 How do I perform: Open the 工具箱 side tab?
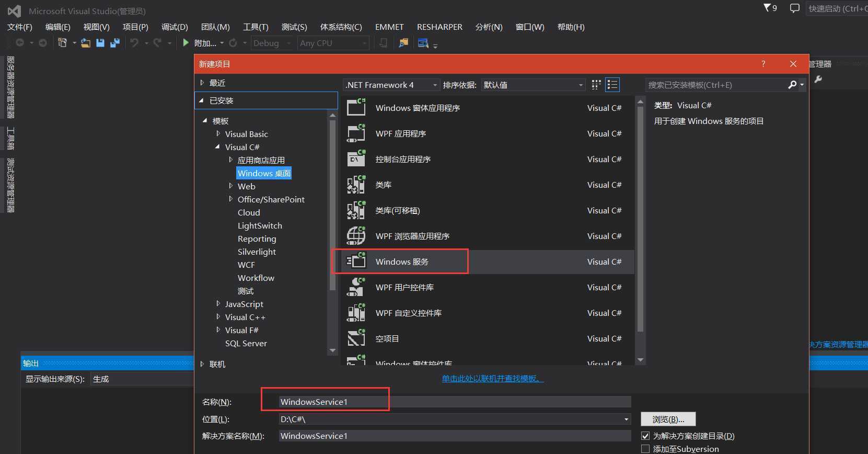click(x=10, y=139)
